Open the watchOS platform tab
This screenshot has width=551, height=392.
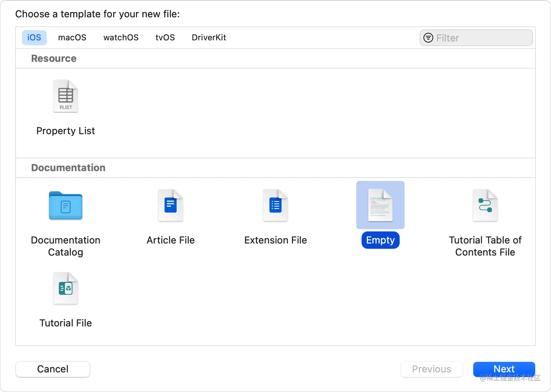121,38
